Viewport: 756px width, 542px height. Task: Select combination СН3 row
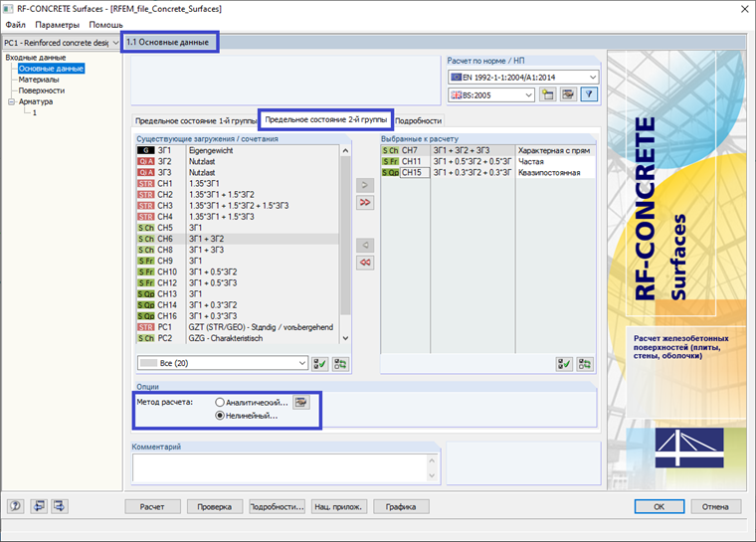(x=238, y=206)
